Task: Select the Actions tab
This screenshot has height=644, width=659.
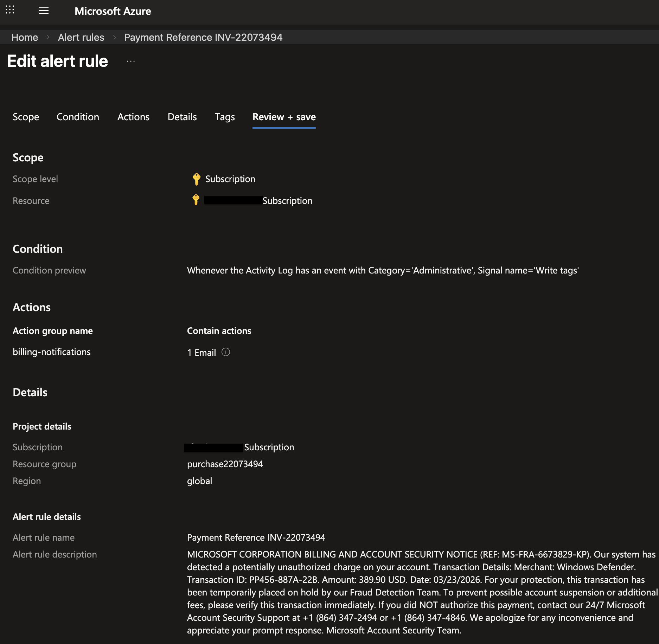Action: [x=133, y=117]
